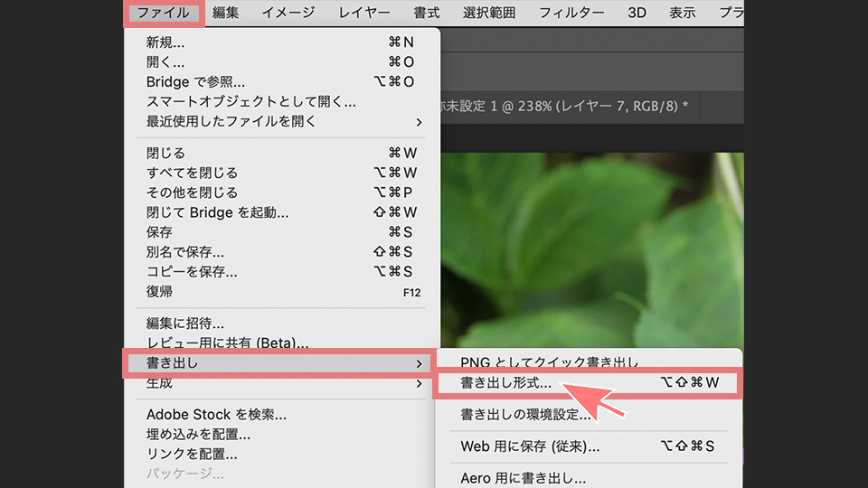868x488 pixels.
Task: Choose 別名で保存... menu item
Action: coord(282,252)
